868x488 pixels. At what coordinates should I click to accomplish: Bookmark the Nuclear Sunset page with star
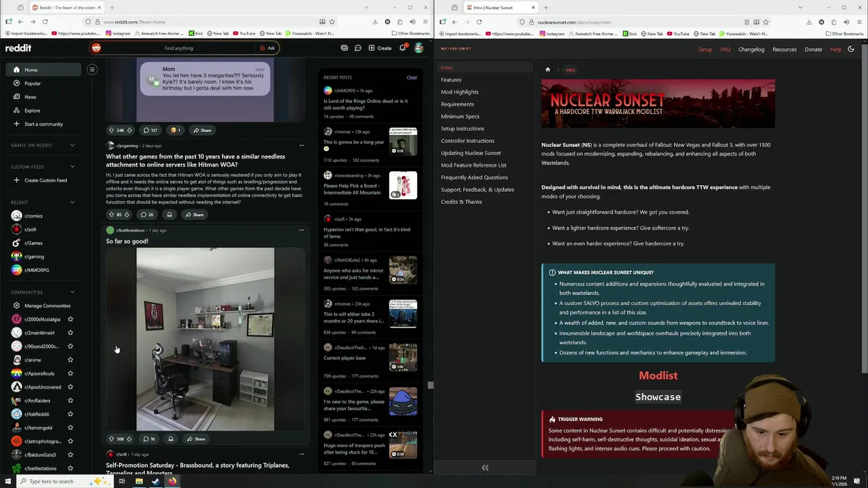coord(767,22)
